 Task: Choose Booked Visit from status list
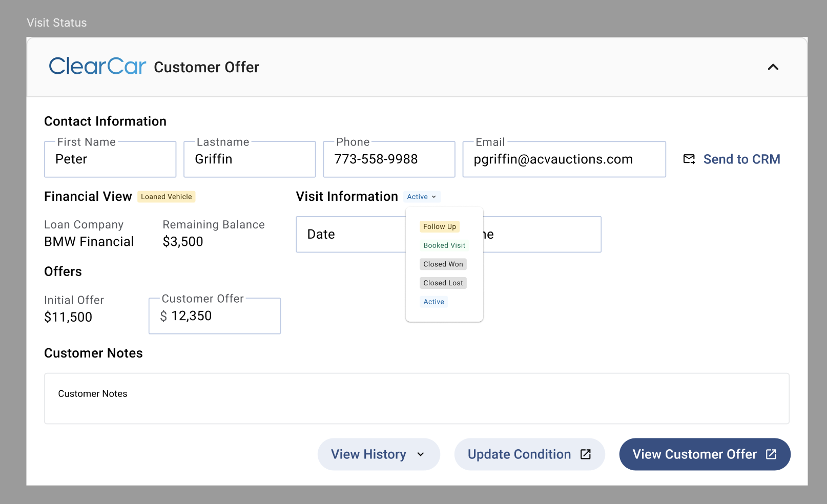444,245
